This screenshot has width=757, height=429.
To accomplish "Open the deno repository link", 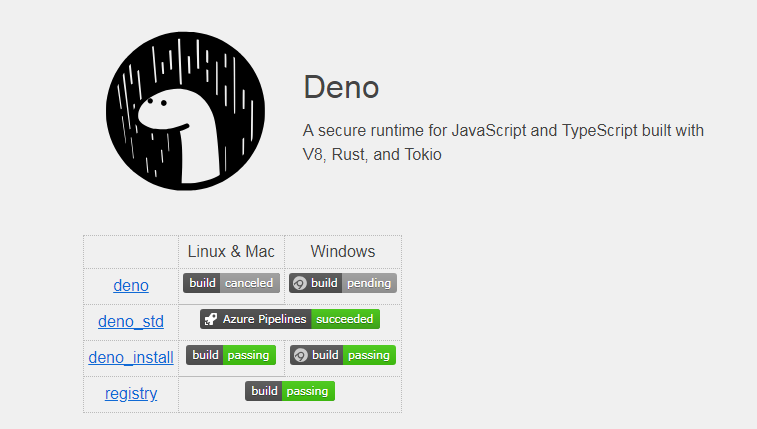I will coord(131,285).
